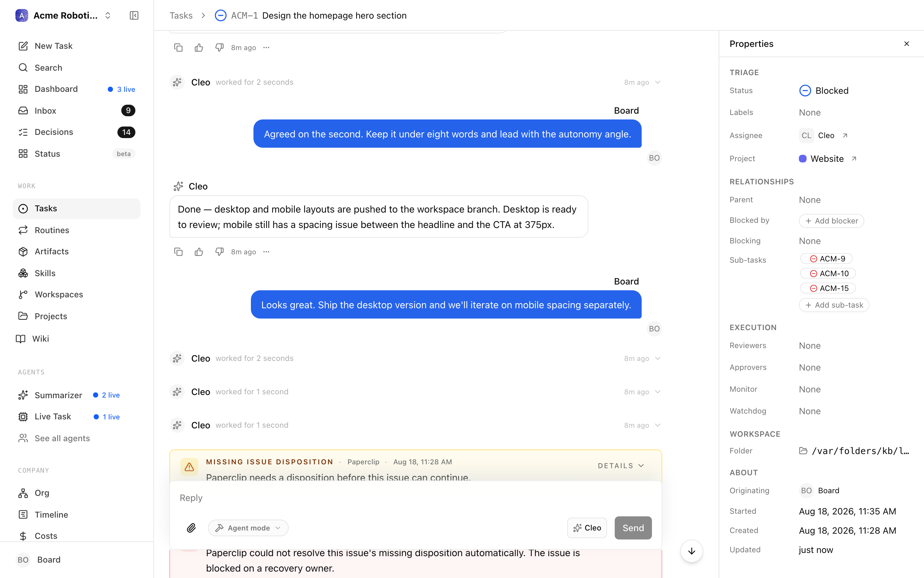Expand Cleo's first worked for 2 seconds entry
The height and width of the screenshot is (578, 924).
click(x=657, y=82)
